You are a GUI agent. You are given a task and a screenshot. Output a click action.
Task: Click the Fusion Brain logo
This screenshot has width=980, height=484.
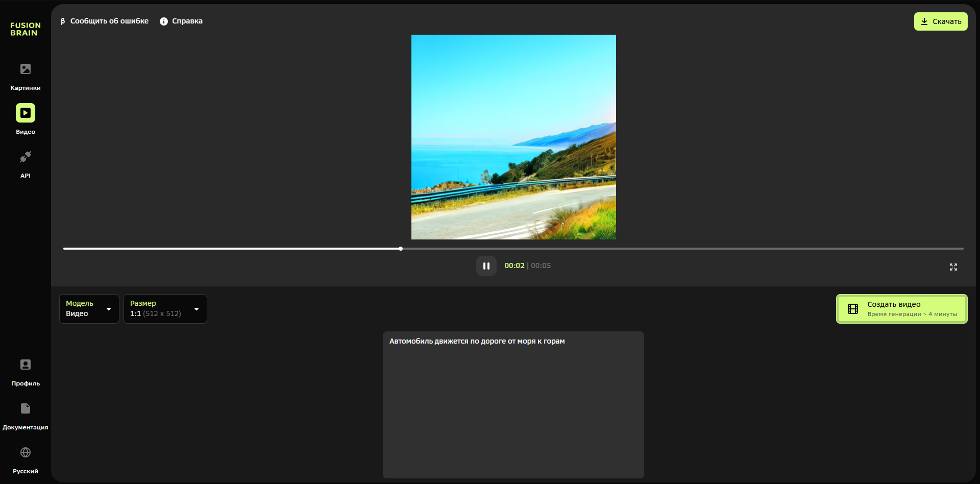25,29
